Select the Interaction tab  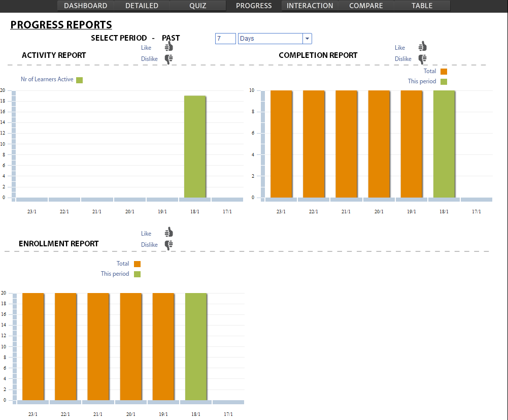[310, 6]
